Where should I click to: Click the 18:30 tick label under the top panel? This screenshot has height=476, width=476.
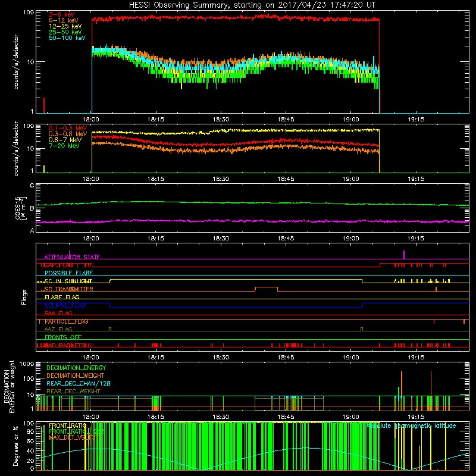221,120
